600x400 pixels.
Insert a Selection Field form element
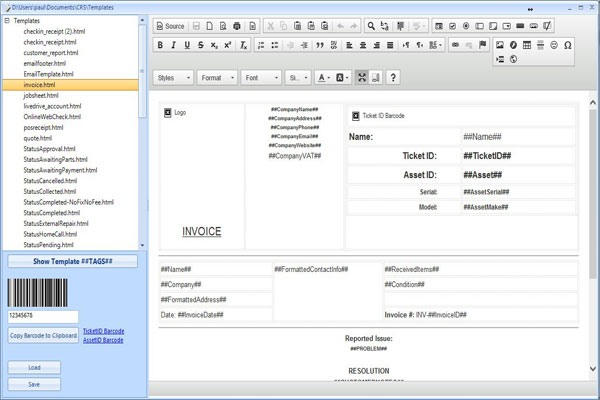507,26
